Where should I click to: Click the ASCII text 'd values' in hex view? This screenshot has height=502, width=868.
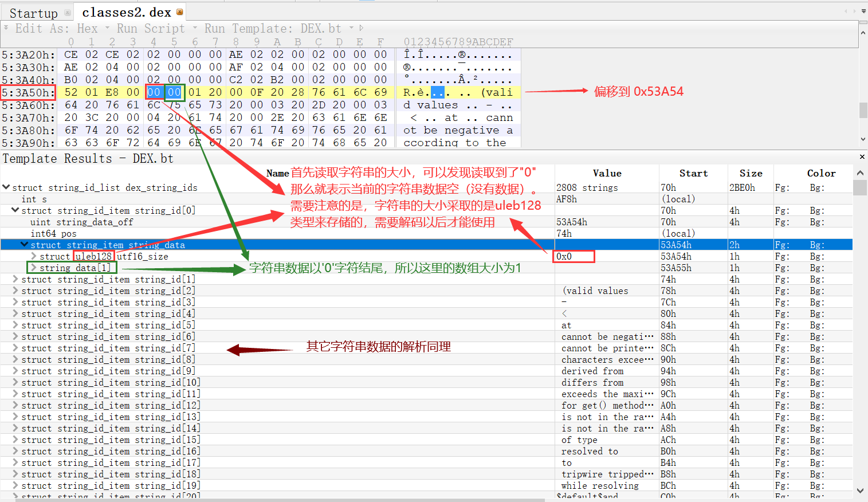(430, 105)
